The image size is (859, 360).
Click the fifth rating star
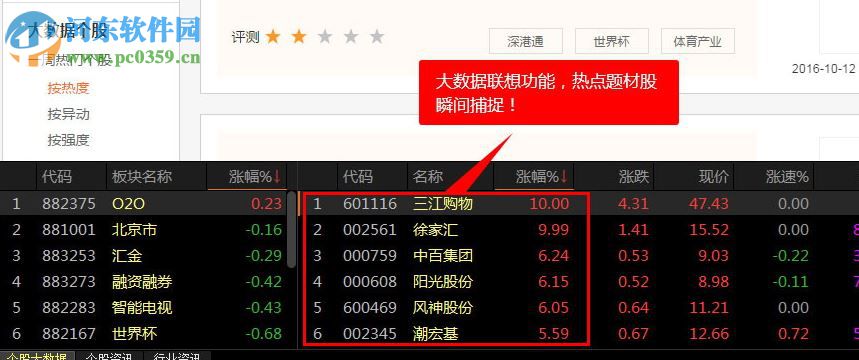[377, 37]
